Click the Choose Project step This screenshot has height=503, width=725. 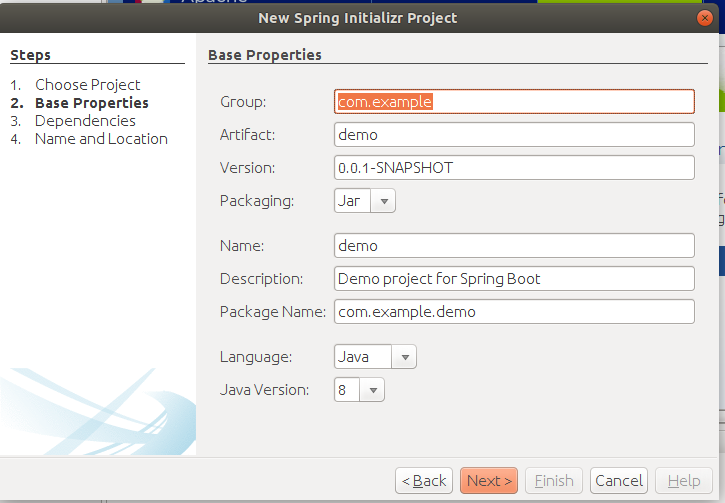point(87,85)
